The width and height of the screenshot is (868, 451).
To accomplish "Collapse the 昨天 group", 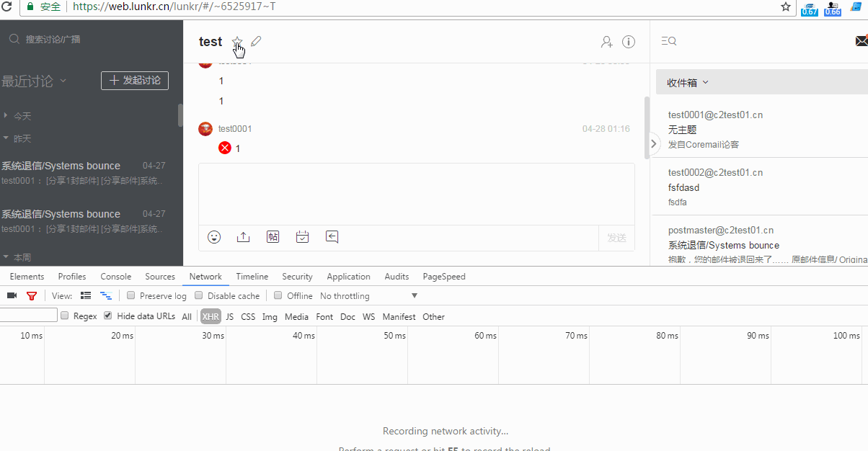I will click(x=17, y=138).
